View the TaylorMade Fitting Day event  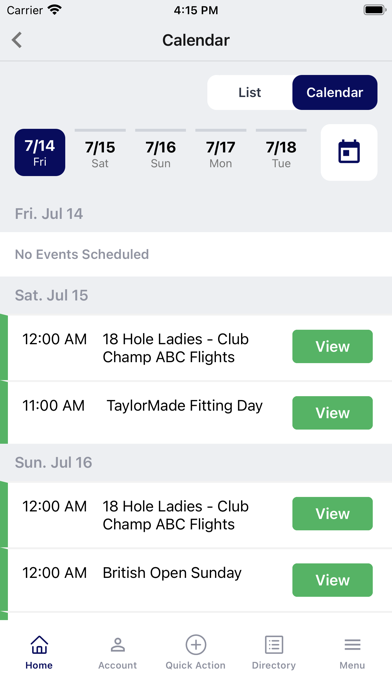(x=333, y=413)
